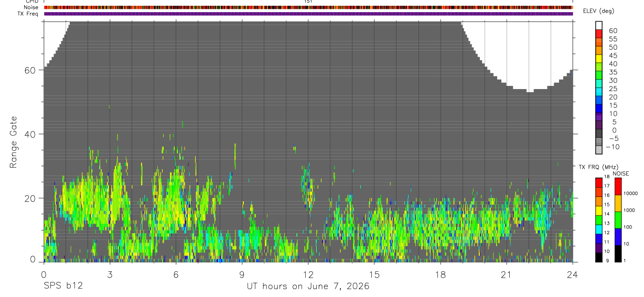Click the blue segment of NOISE color bar
644x297 pixels.
(617, 237)
